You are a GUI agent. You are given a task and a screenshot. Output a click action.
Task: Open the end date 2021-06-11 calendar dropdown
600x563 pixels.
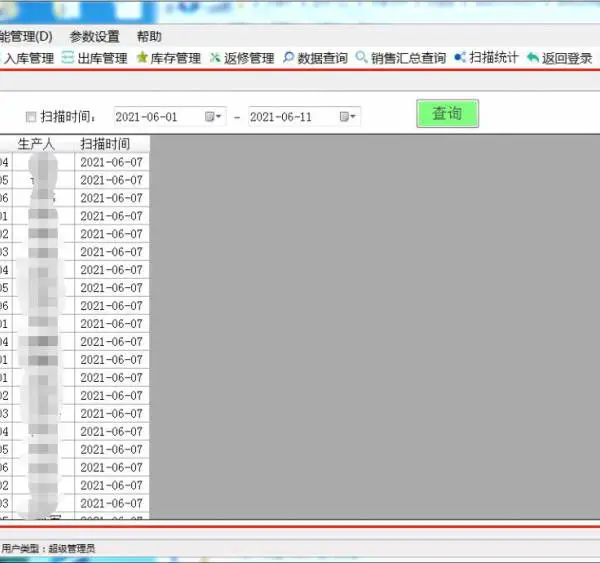pos(348,116)
